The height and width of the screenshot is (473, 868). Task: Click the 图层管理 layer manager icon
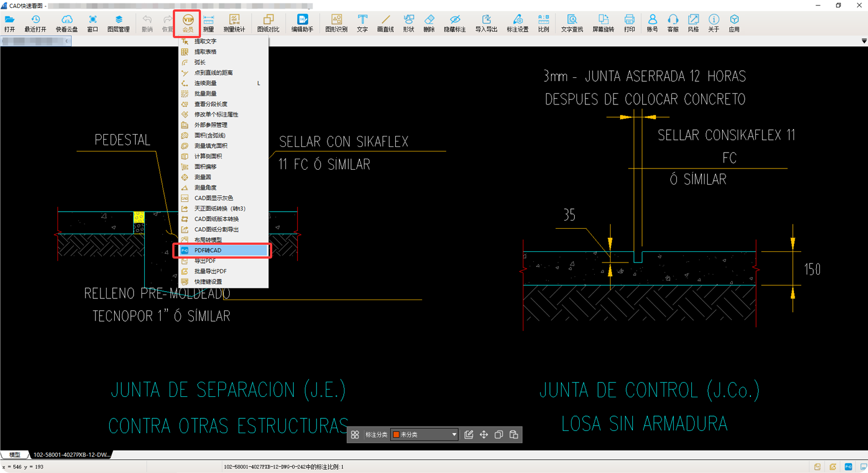coord(118,23)
